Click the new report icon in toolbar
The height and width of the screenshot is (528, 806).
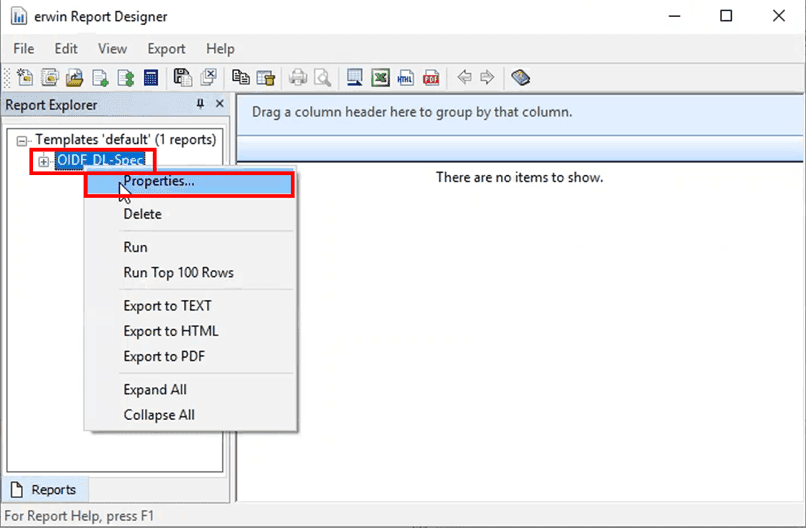pyautogui.click(x=25, y=78)
